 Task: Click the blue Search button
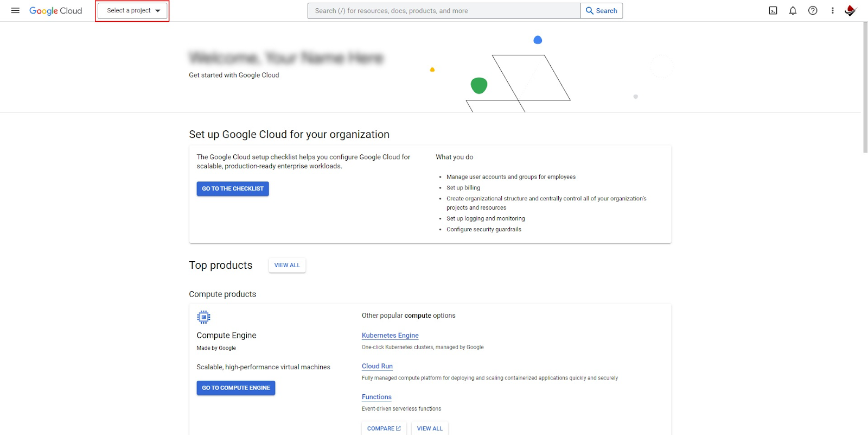click(x=602, y=11)
